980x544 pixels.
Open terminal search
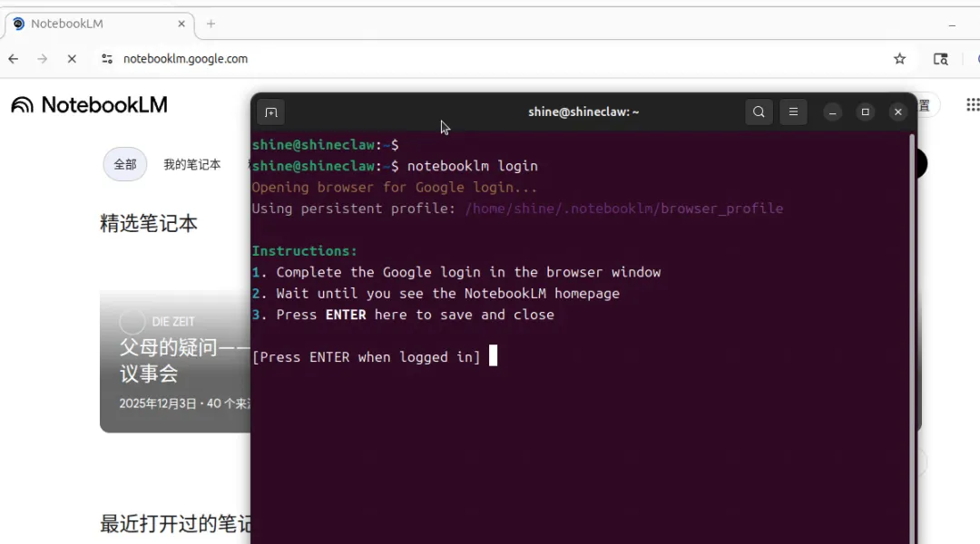759,112
